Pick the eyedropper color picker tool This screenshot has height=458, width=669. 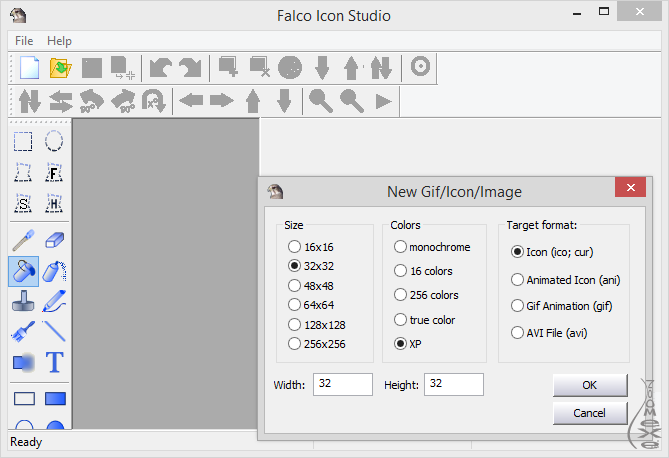(x=23, y=240)
